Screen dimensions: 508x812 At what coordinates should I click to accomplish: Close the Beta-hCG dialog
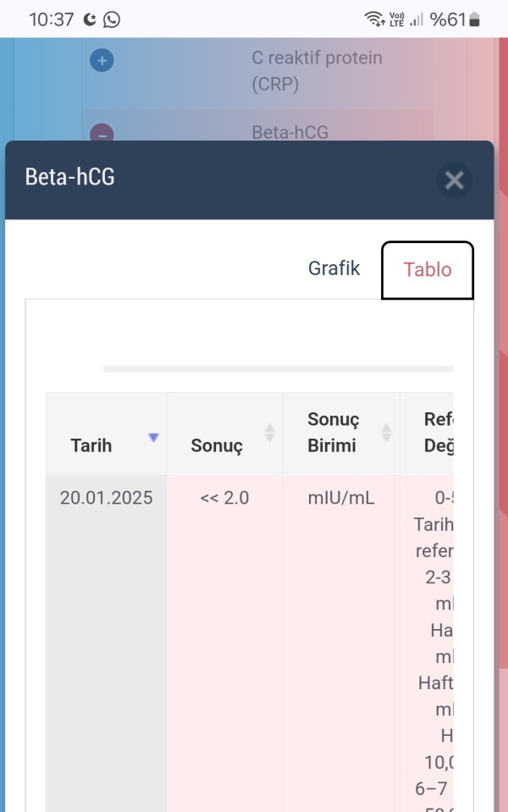click(x=454, y=180)
